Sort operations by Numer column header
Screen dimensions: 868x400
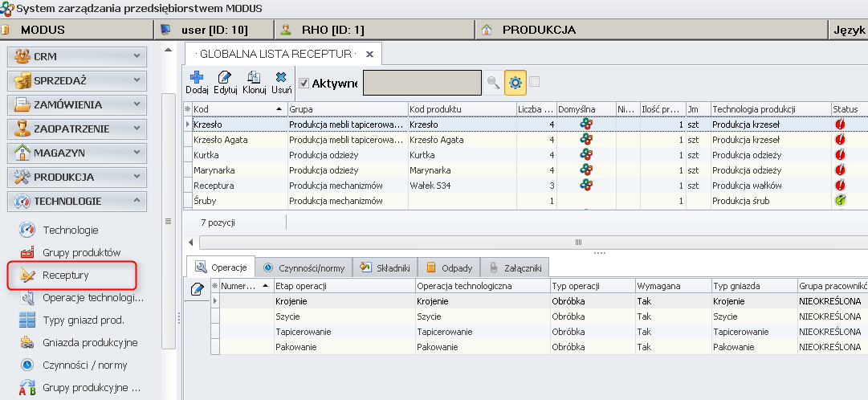coord(247,286)
